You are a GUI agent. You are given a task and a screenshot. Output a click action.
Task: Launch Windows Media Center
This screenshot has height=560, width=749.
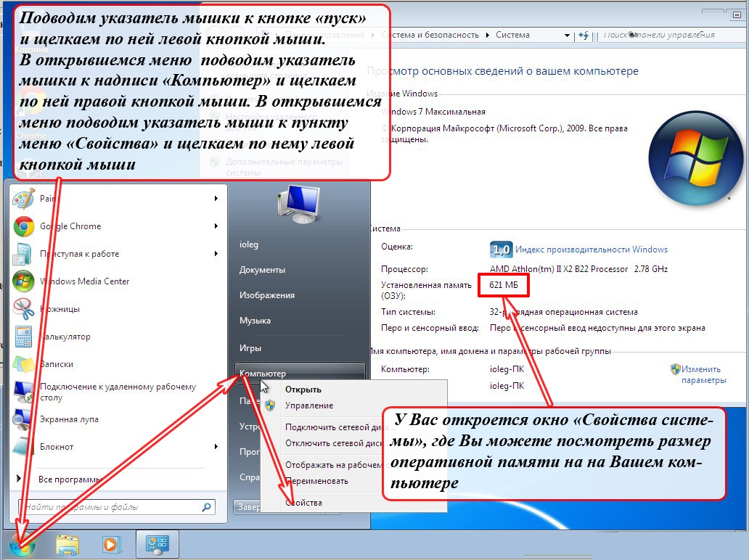click(x=117, y=281)
